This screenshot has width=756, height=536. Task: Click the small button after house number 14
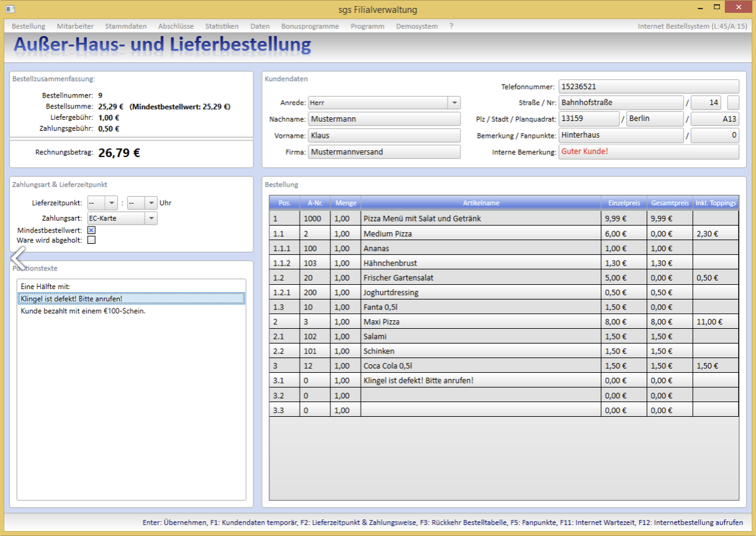click(x=733, y=102)
